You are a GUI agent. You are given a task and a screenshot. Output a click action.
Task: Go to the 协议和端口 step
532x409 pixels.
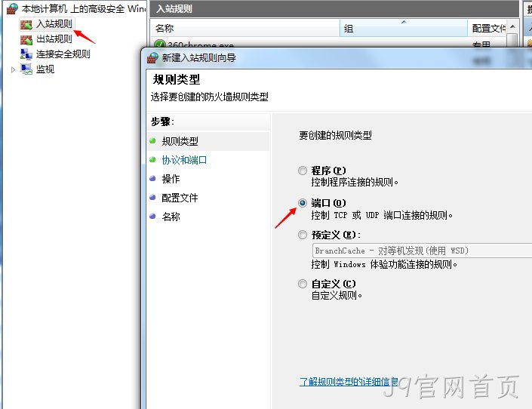(x=184, y=160)
